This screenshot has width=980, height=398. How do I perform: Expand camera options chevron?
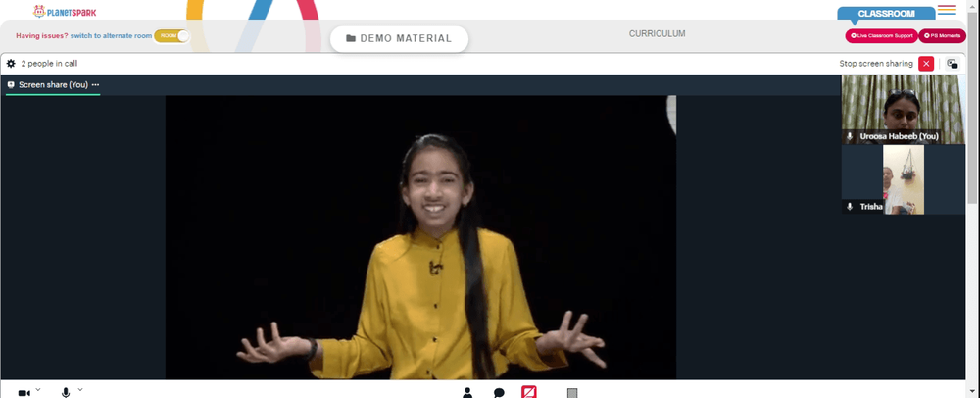click(38, 390)
